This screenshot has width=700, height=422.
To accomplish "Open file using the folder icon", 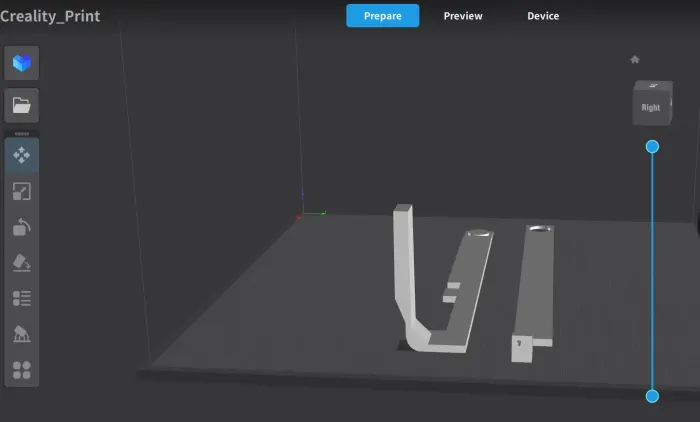I will point(21,104).
